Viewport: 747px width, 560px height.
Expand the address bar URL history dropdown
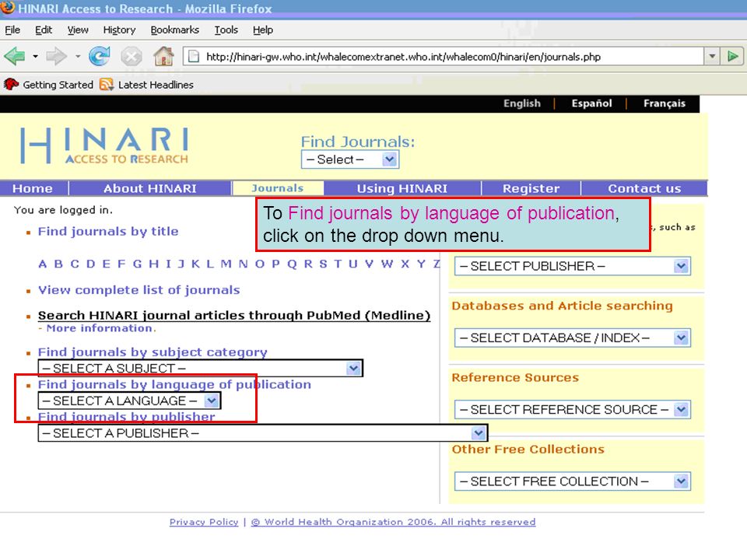tap(712, 57)
